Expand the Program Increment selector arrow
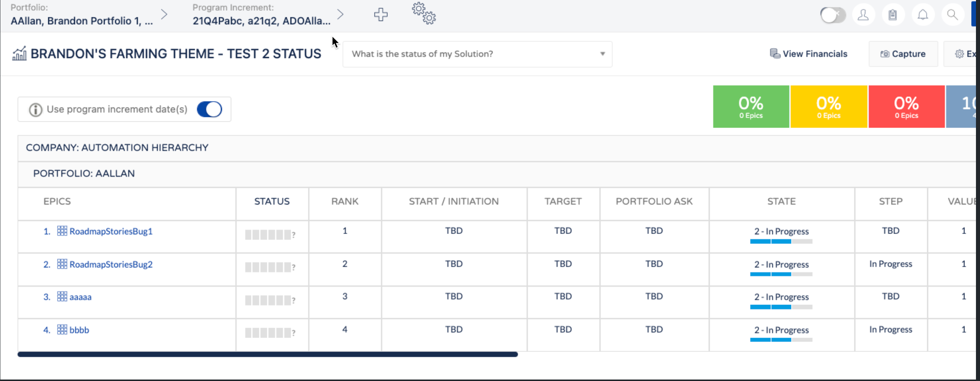 coord(340,14)
